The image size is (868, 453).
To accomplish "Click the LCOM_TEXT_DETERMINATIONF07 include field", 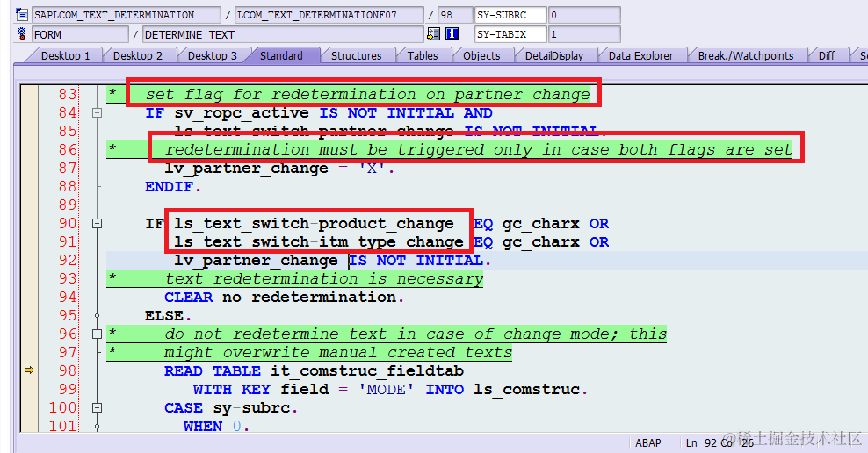I will click(329, 15).
